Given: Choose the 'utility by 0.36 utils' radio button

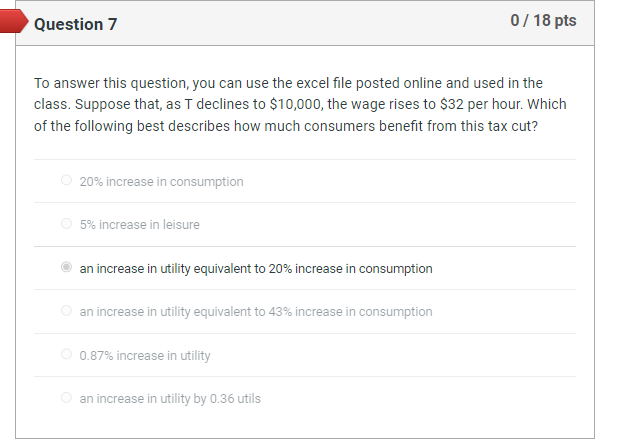Looking at the screenshot, I should pos(66,398).
